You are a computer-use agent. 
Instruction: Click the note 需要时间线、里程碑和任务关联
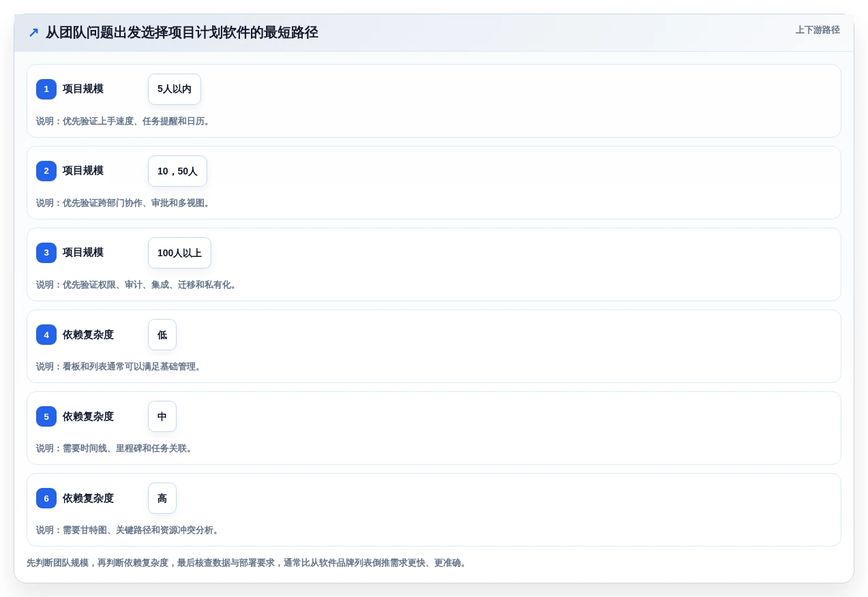(x=116, y=448)
